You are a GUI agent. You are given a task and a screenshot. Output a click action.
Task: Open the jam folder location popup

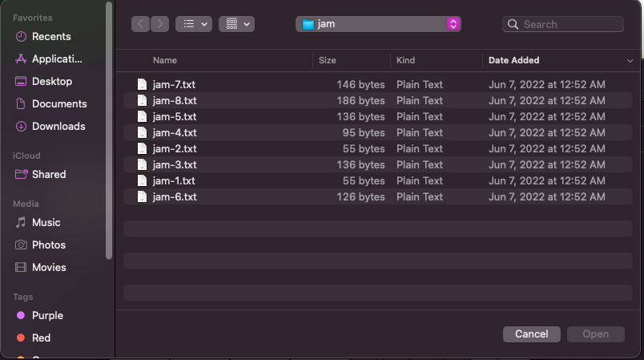[378, 24]
